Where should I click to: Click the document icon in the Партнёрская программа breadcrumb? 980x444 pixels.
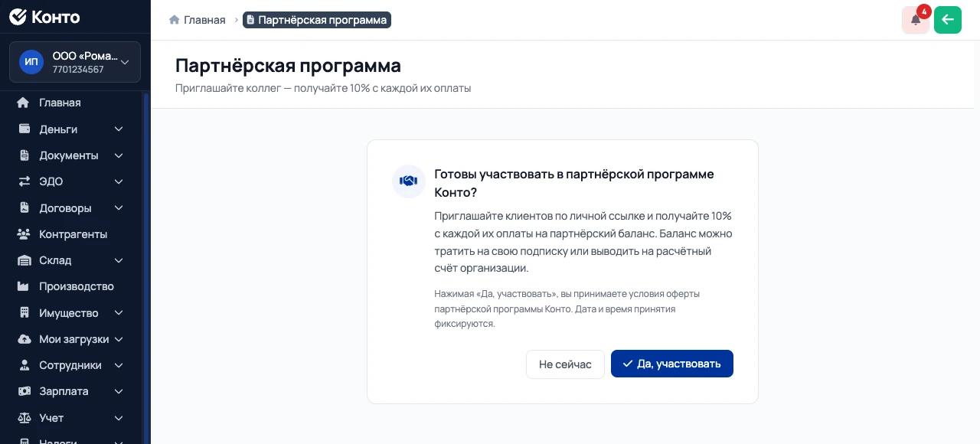pyautogui.click(x=251, y=20)
